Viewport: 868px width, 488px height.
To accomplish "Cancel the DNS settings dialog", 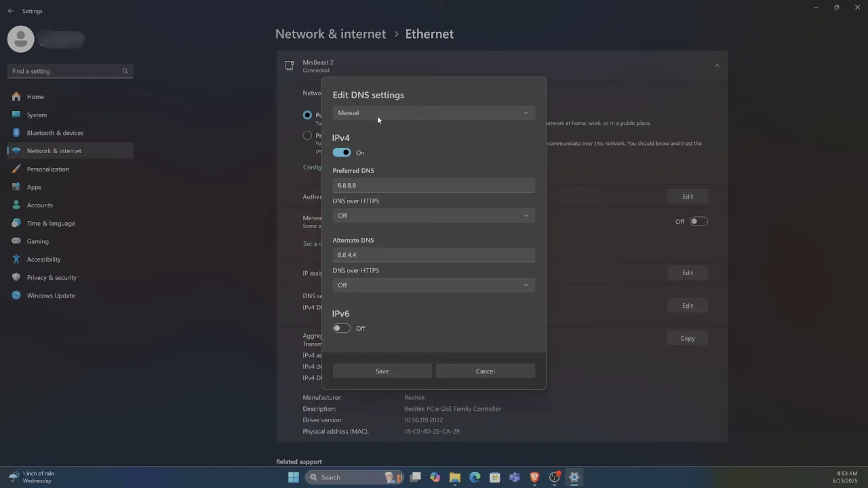I will coord(485,371).
